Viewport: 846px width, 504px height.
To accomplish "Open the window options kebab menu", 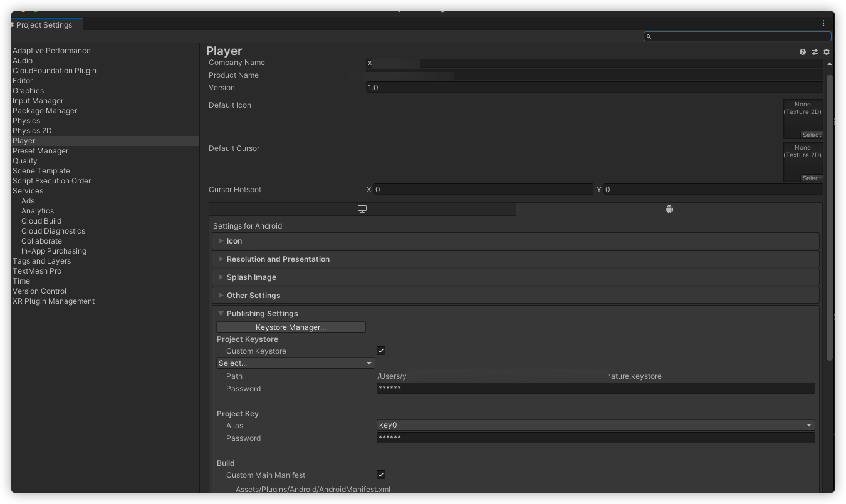I will [x=823, y=23].
